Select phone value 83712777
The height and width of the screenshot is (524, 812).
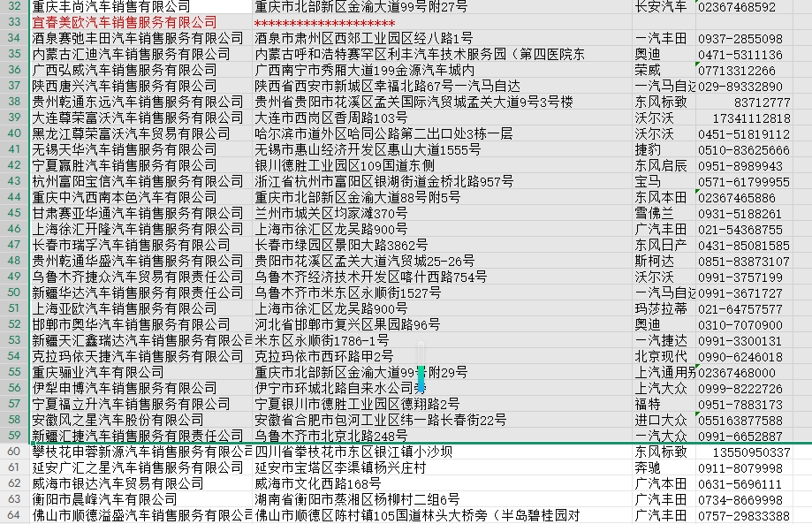coord(744,102)
